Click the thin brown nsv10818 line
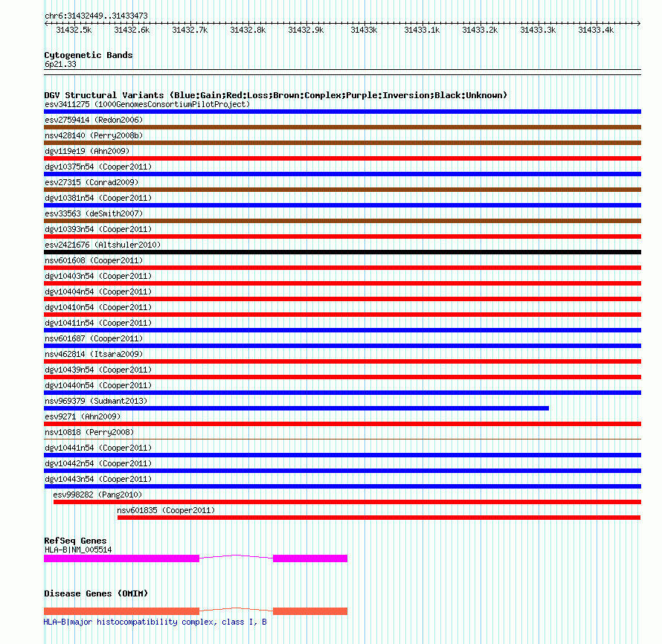Image resolution: width=662 pixels, height=644 pixels. (342, 439)
